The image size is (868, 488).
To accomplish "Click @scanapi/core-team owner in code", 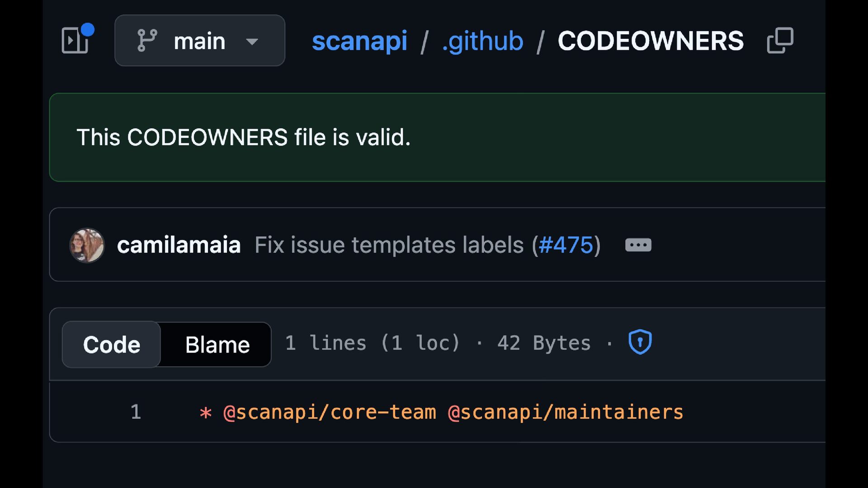I will (x=330, y=412).
